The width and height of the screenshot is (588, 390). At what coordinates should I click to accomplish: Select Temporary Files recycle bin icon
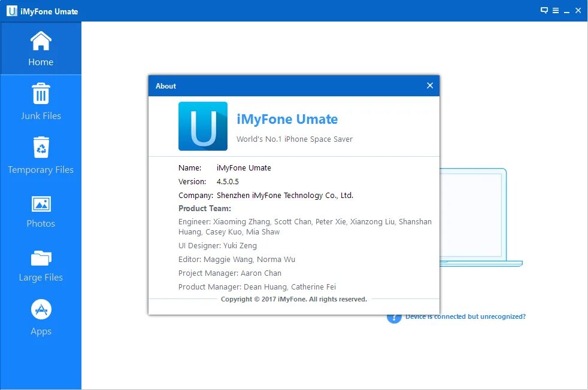[x=41, y=147]
